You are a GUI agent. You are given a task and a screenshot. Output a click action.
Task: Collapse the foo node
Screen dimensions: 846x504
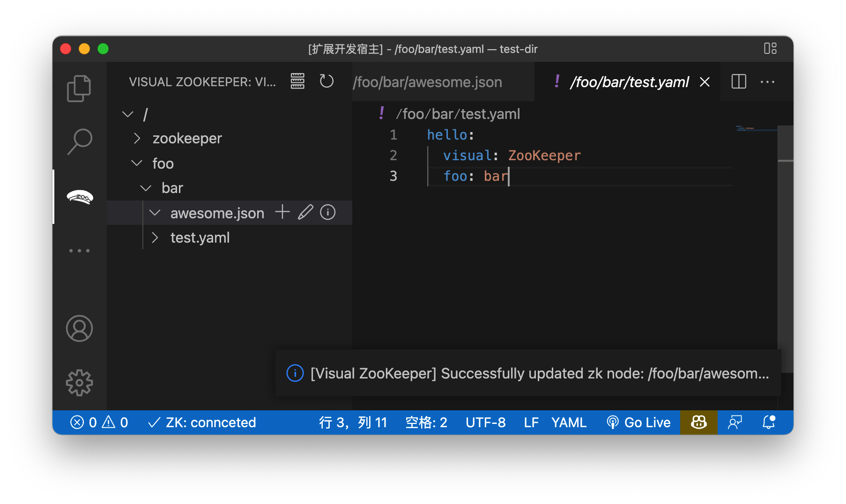coord(136,163)
